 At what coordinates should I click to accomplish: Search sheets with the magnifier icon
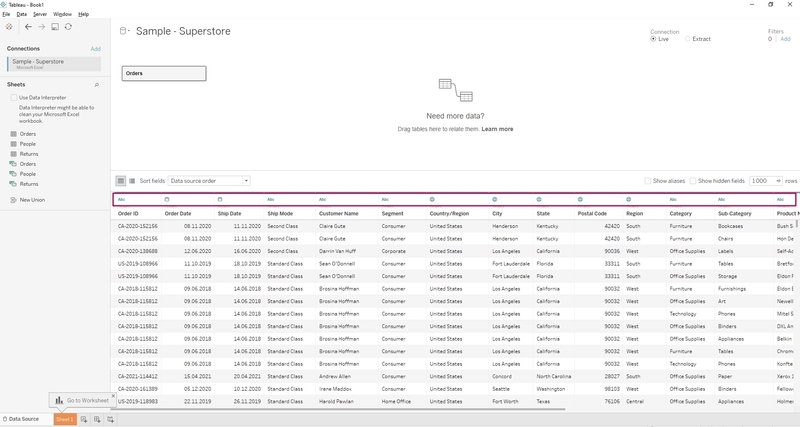(x=96, y=85)
